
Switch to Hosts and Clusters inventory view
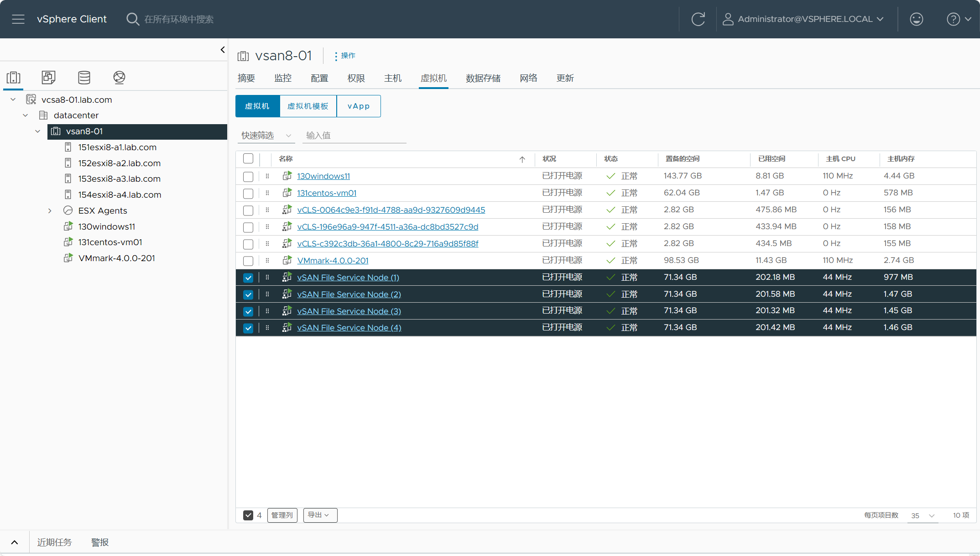14,78
